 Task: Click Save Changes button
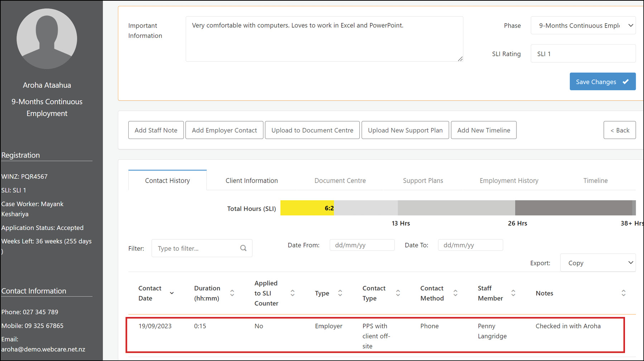coord(602,82)
